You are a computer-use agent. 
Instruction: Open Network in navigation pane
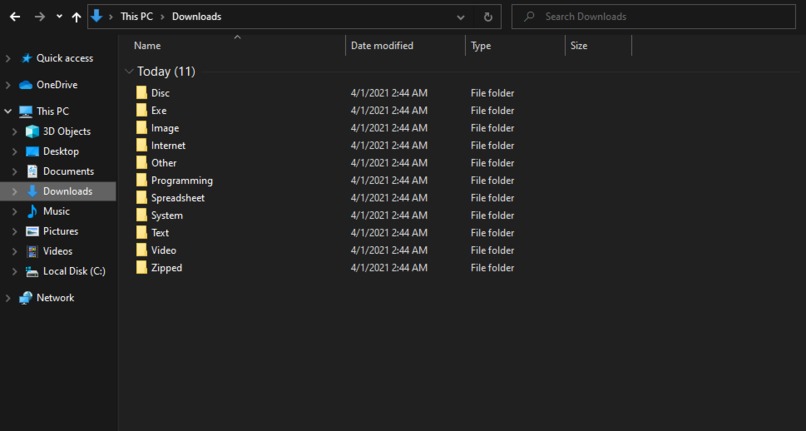pos(55,298)
